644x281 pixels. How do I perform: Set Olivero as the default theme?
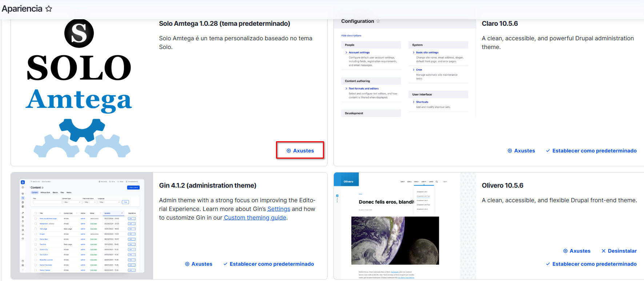(x=594, y=264)
